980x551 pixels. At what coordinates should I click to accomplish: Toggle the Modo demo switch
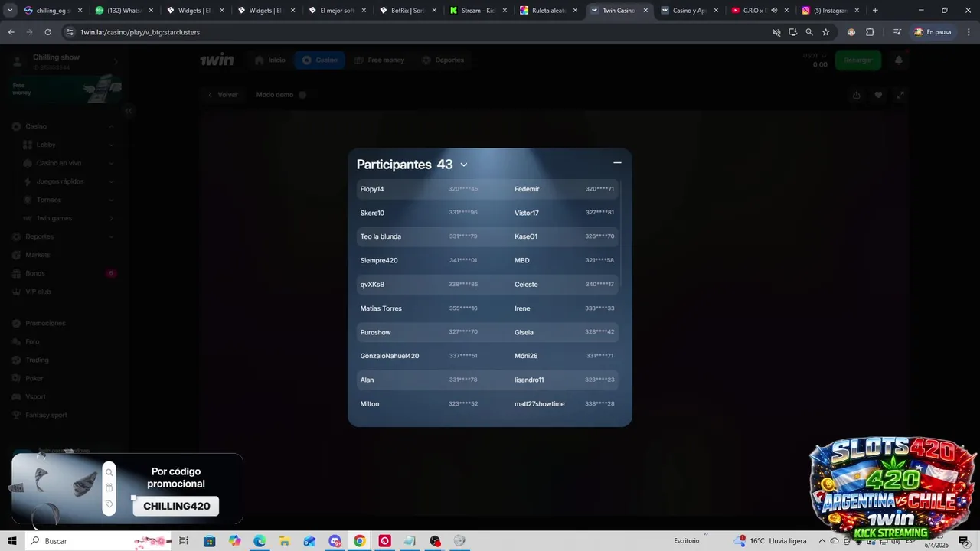pyautogui.click(x=302, y=95)
